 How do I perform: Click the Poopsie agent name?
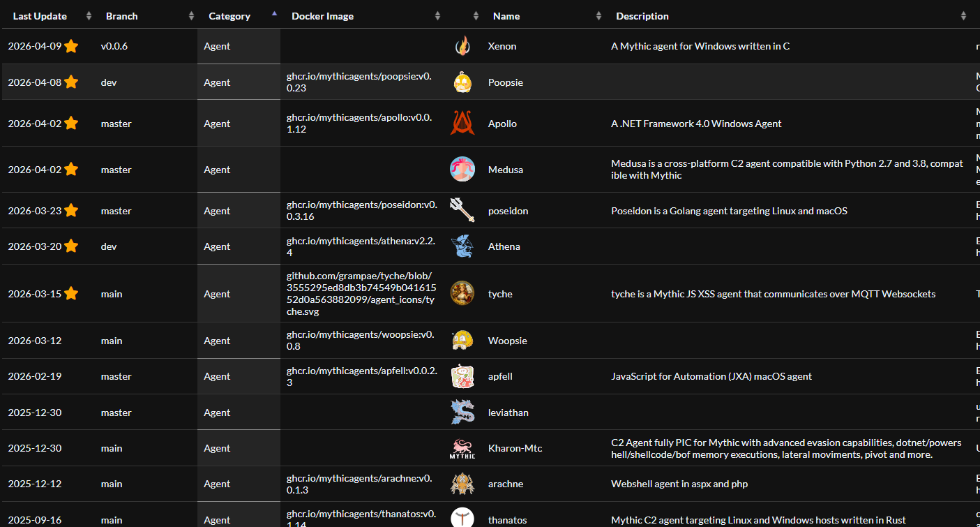[506, 82]
